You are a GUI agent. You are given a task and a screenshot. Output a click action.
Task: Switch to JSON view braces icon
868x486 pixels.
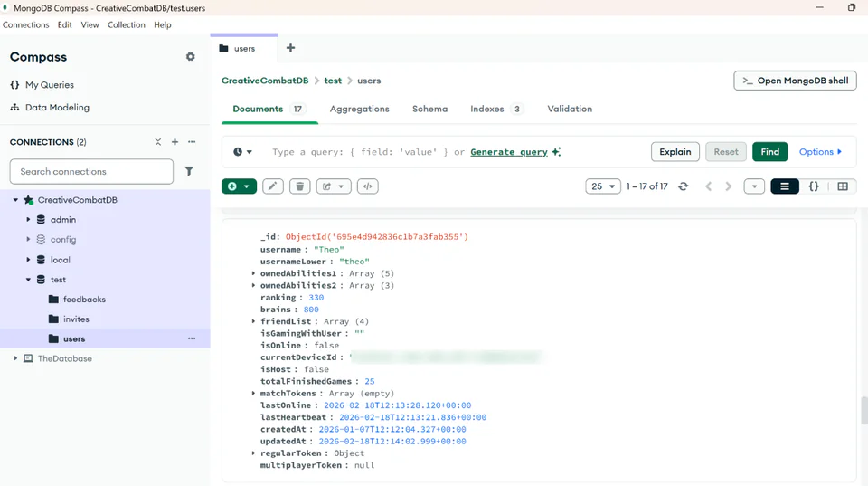(814, 186)
